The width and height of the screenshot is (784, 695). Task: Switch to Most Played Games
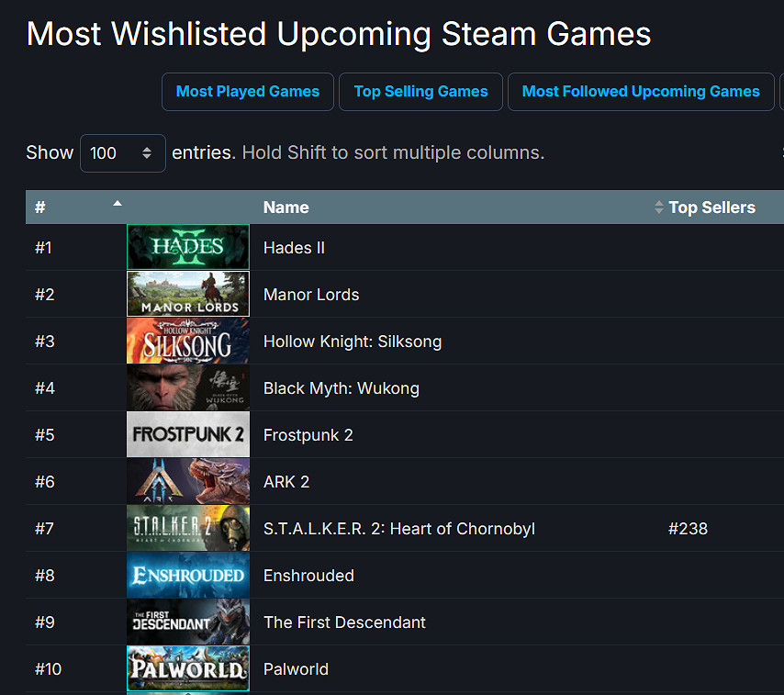pos(248,92)
